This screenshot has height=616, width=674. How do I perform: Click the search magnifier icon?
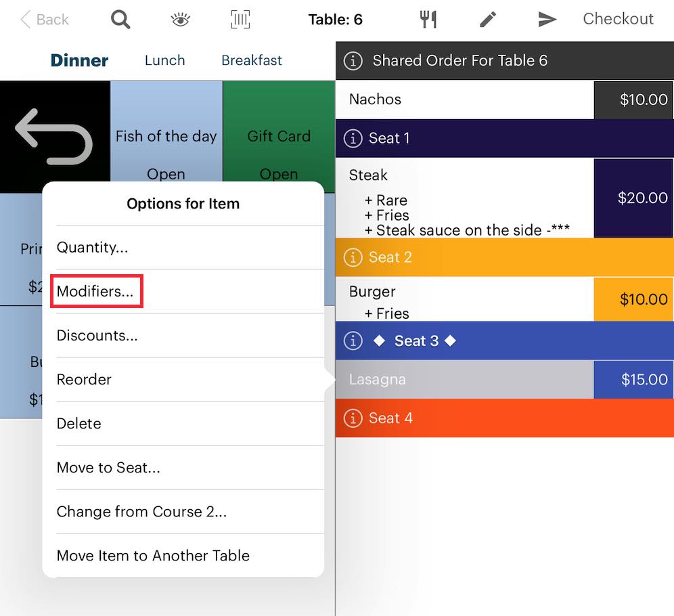120,20
